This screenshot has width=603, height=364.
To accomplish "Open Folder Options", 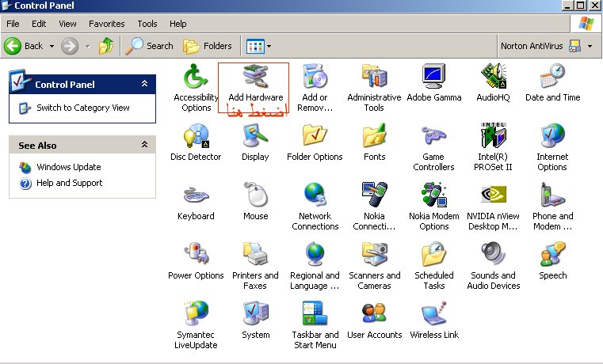I will [315, 142].
